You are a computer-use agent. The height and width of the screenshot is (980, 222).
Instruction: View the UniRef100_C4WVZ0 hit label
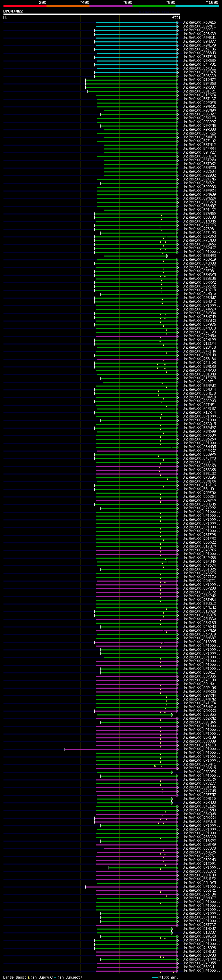click(x=199, y=309)
